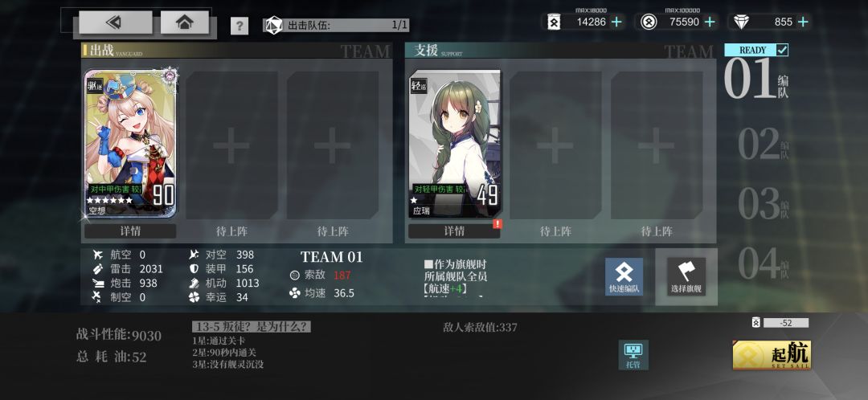Return to the home screen icon
This screenshot has width=868, height=400.
tap(184, 22)
